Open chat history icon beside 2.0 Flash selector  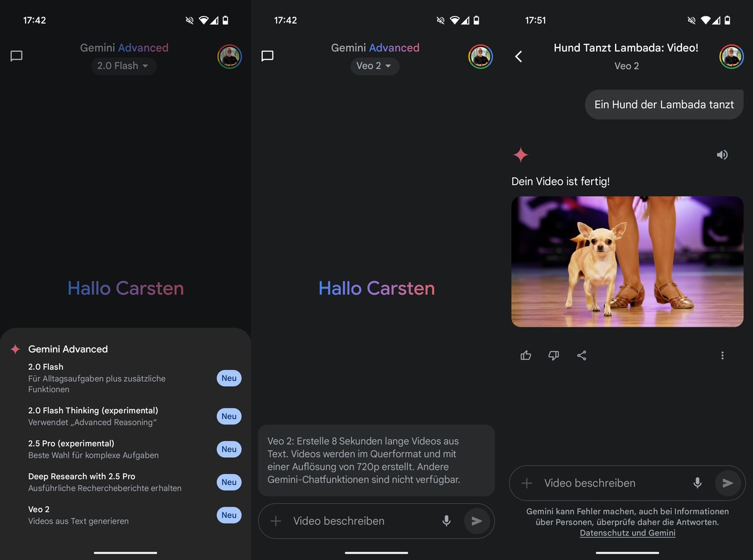[x=17, y=56]
